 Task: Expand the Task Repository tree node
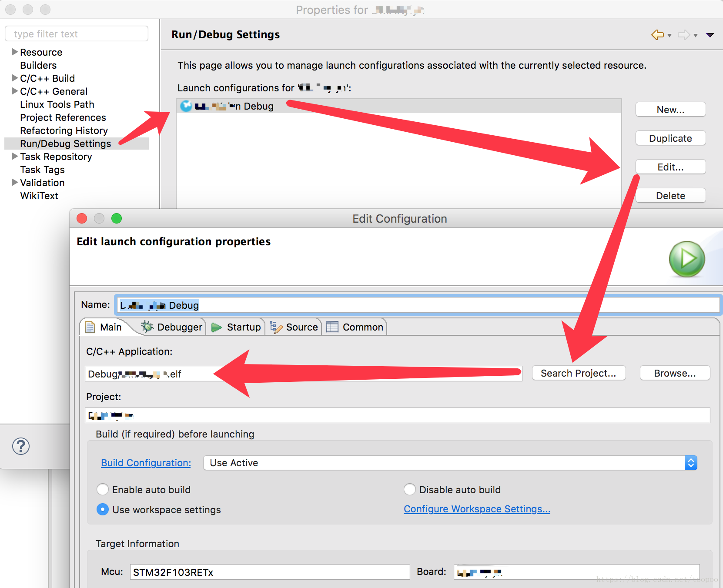(x=15, y=157)
